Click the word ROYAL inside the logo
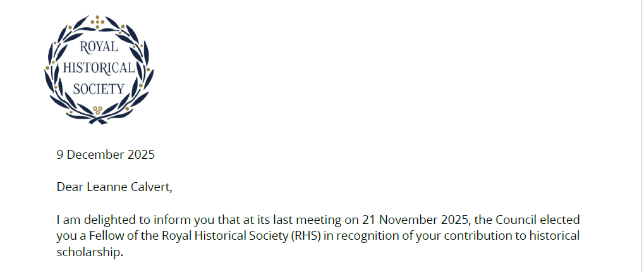 98,46
